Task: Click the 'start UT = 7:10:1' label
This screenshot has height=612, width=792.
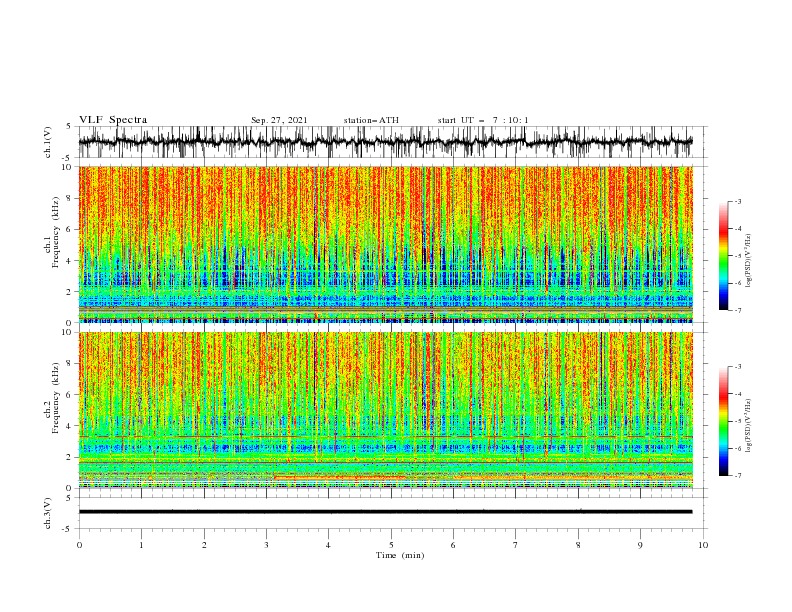Action: tap(483, 120)
